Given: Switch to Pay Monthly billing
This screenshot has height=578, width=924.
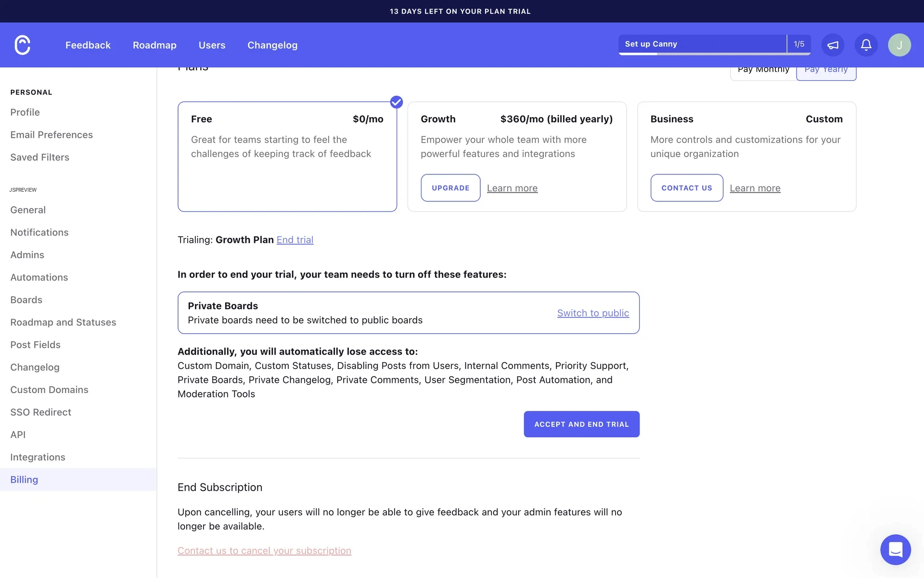Looking at the screenshot, I should pos(763,71).
